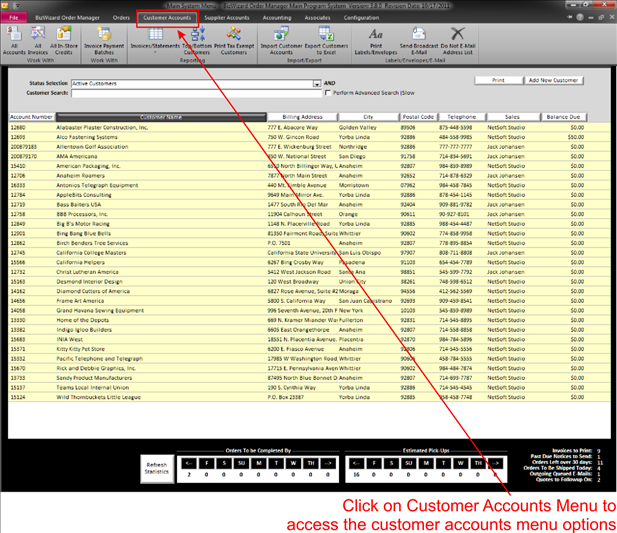This screenshot has width=617, height=533.
Task: Open All Invoices ribbon icon
Action: [38, 41]
